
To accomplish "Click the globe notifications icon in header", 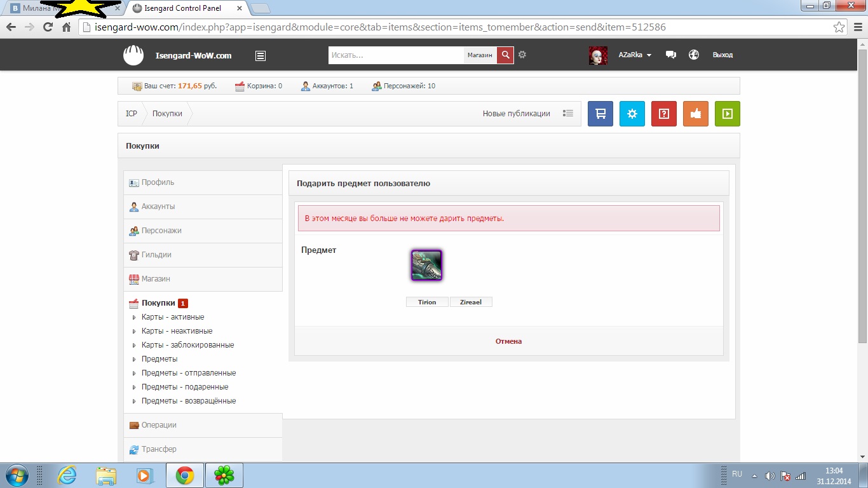I will tap(694, 55).
